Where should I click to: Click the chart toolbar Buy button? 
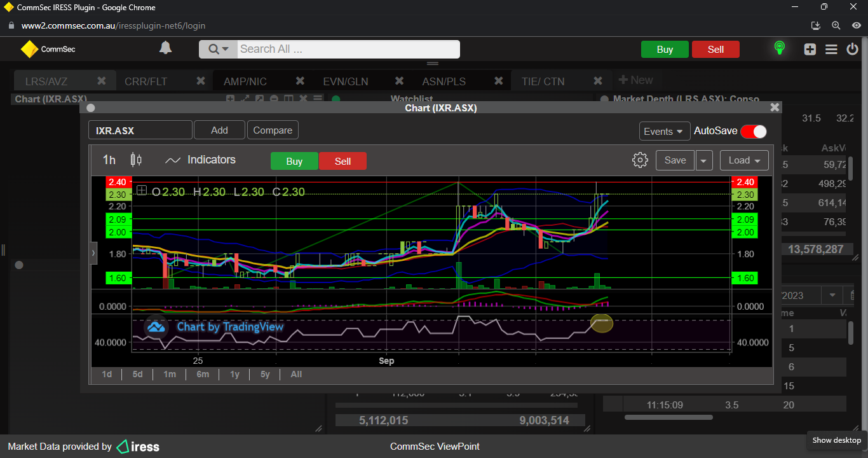pos(294,162)
